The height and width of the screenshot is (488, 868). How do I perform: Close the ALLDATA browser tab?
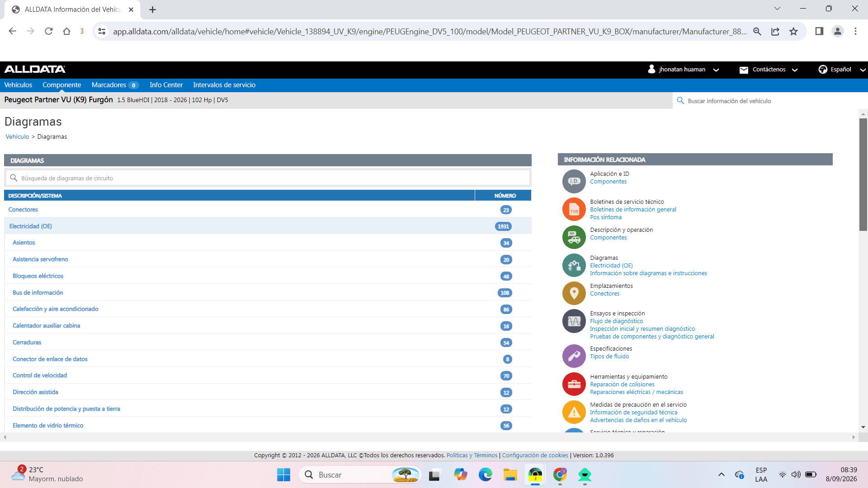[x=131, y=9]
